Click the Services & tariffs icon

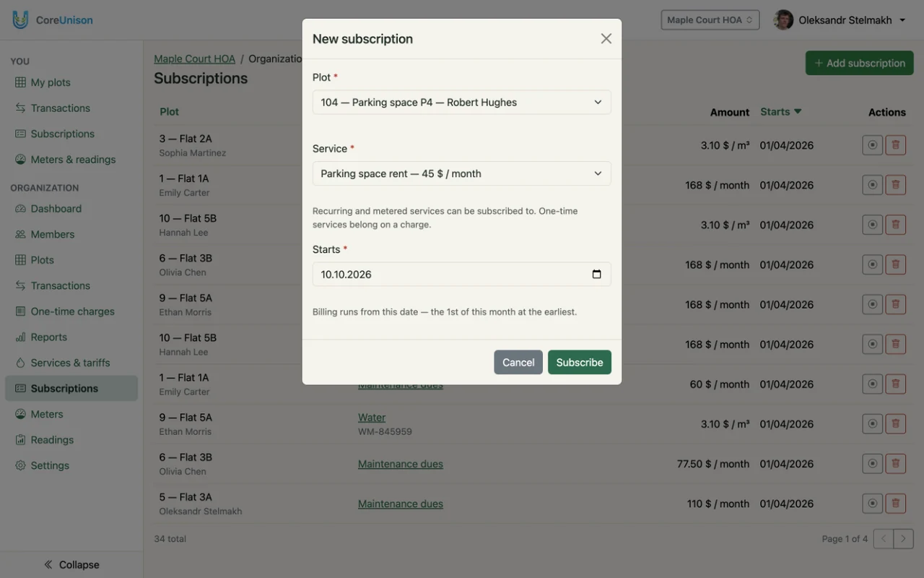point(20,363)
